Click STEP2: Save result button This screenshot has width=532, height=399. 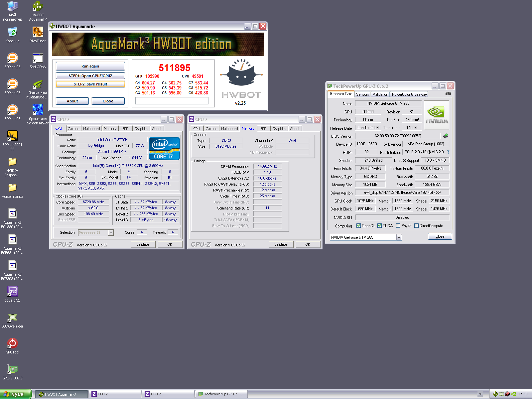[x=90, y=84]
